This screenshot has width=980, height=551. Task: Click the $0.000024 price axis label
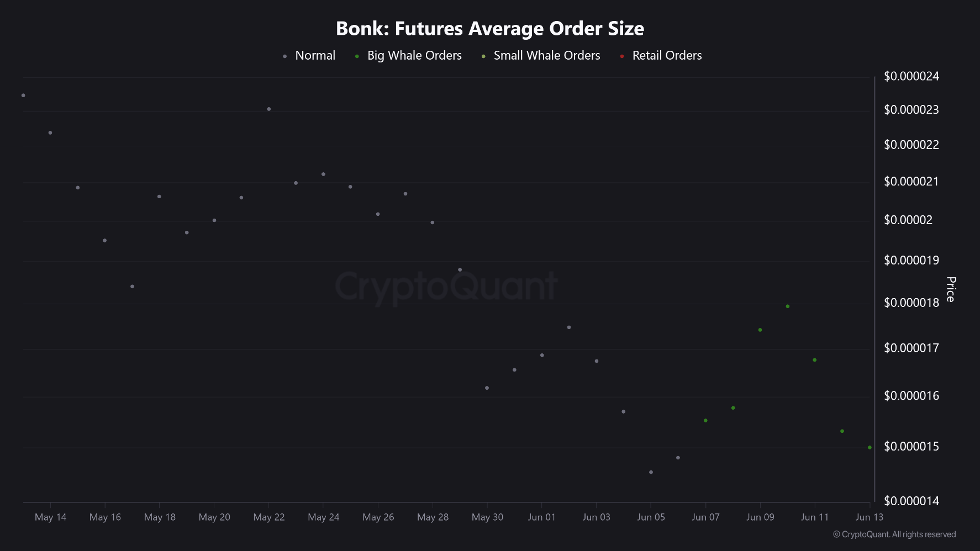pyautogui.click(x=911, y=76)
